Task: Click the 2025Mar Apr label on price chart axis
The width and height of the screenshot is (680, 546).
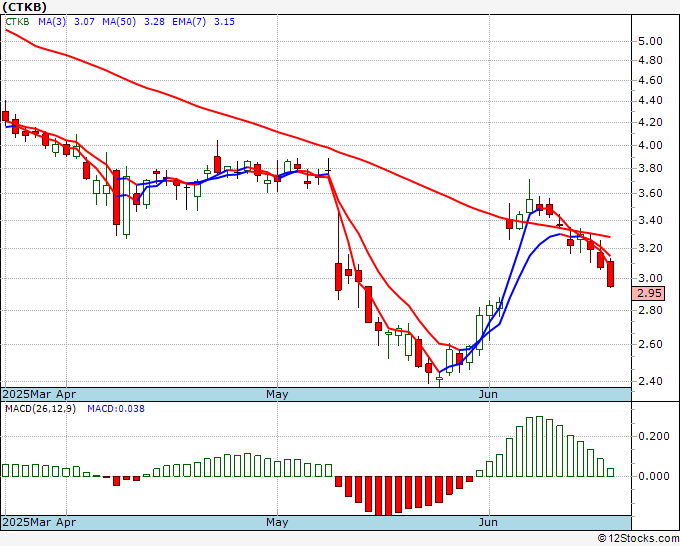Action: point(39,394)
